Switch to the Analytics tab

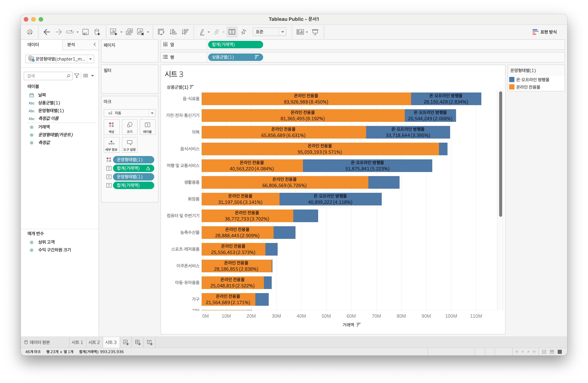(71, 45)
